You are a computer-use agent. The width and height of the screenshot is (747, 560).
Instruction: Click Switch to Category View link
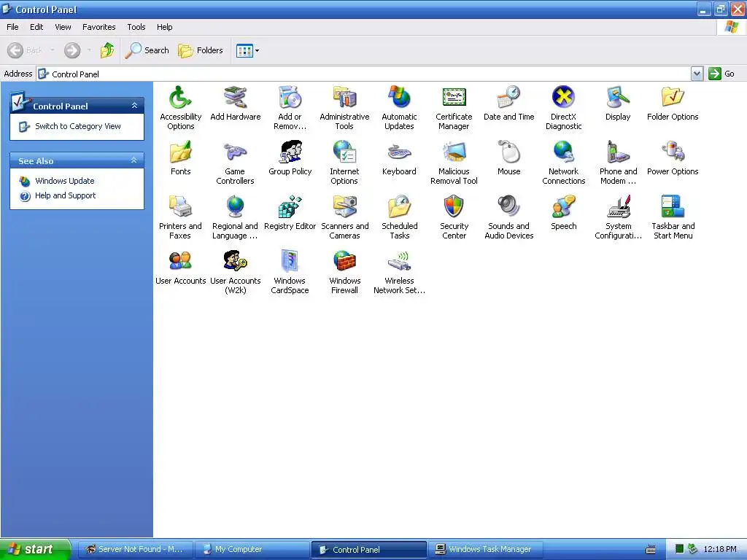(x=77, y=126)
